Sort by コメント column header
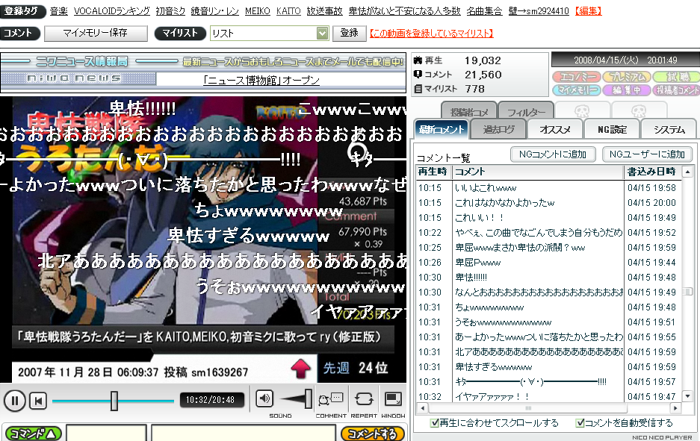Image resolution: width=700 pixels, height=441 pixels. 538,172
